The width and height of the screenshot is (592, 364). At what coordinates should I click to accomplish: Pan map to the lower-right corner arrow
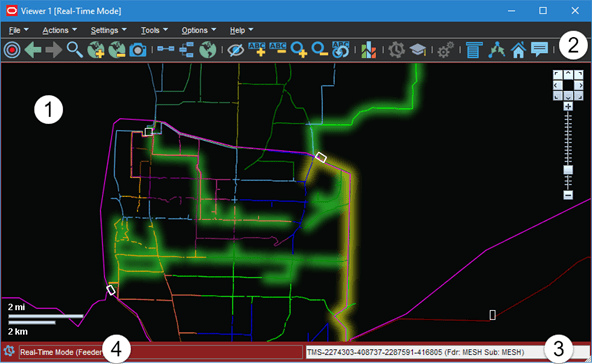(579, 97)
